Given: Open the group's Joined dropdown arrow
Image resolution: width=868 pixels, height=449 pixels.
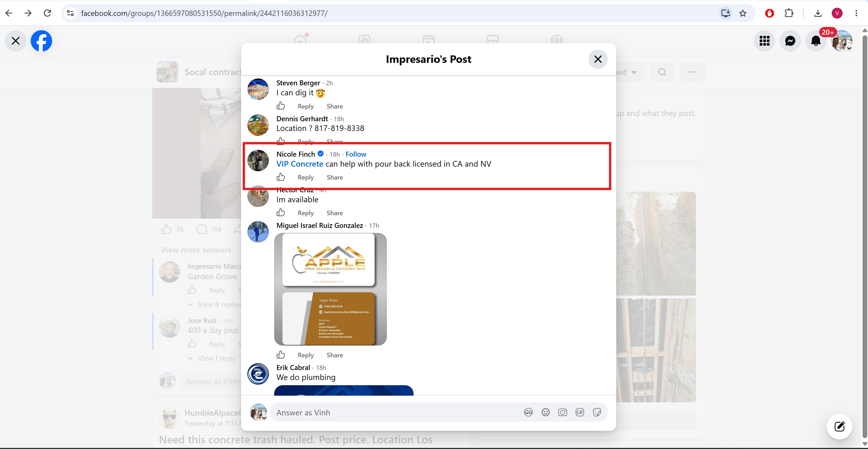Looking at the screenshot, I should tap(634, 72).
